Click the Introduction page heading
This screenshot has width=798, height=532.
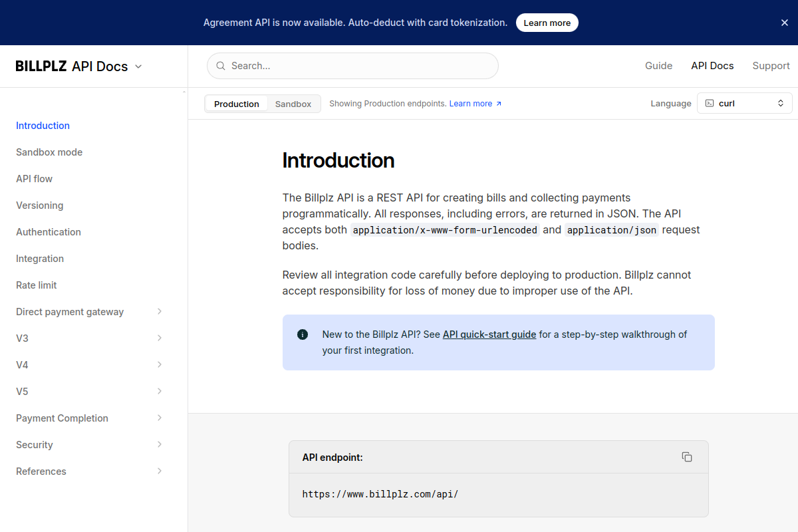(x=338, y=160)
